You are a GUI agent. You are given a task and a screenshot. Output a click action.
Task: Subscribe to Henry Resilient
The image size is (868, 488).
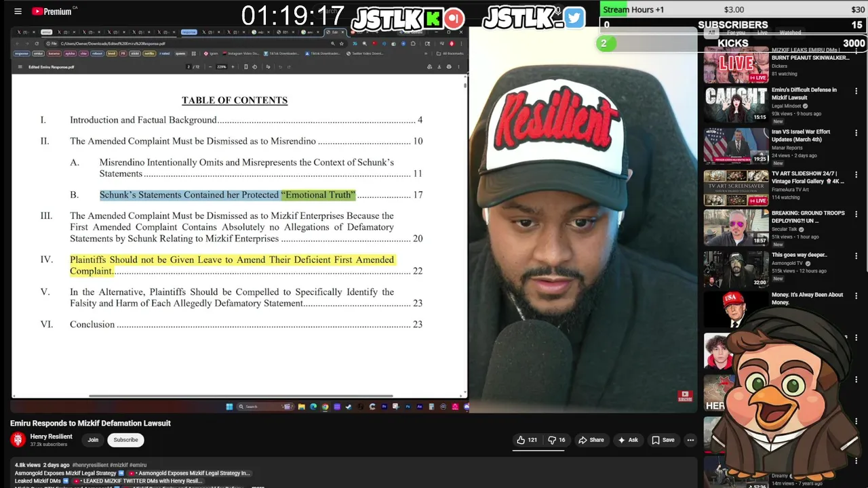[125, 440]
